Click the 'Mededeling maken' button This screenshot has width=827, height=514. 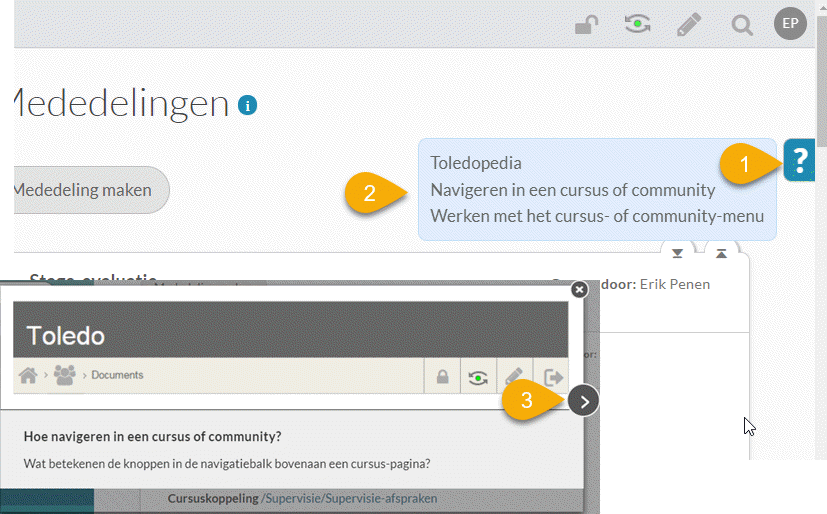point(90,190)
